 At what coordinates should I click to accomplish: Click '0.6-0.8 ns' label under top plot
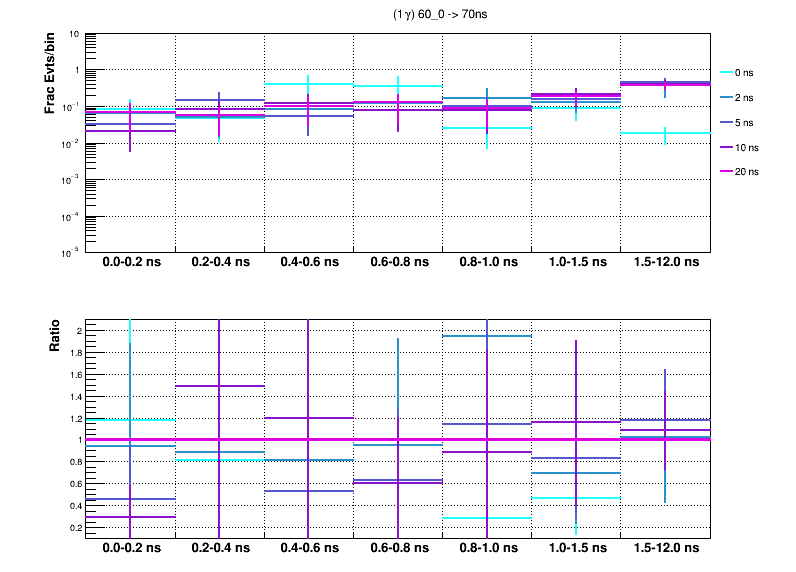(x=398, y=263)
